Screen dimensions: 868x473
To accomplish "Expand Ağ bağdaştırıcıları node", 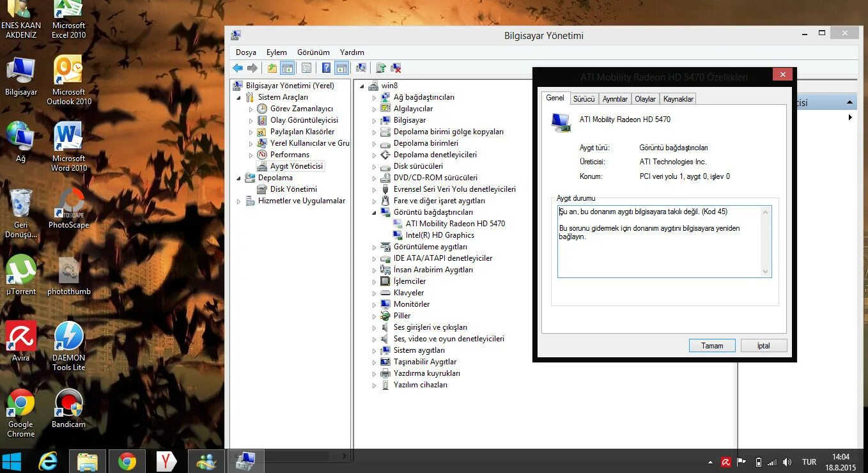I will [375, 98].
